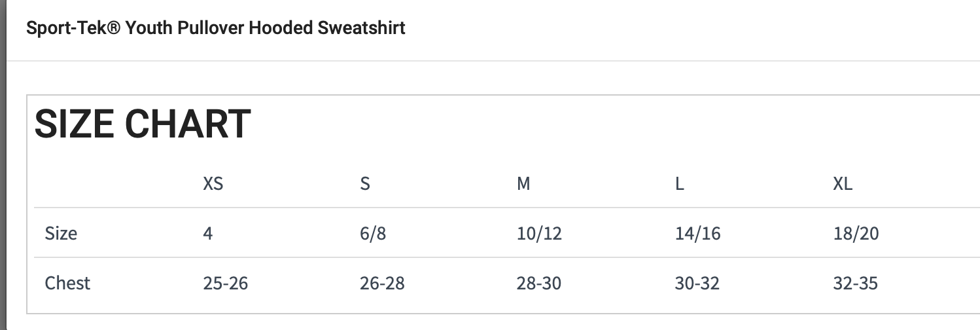Click chest measurement 28-30
The height and width of the screenshot is (330, 980).
point(539,284)
